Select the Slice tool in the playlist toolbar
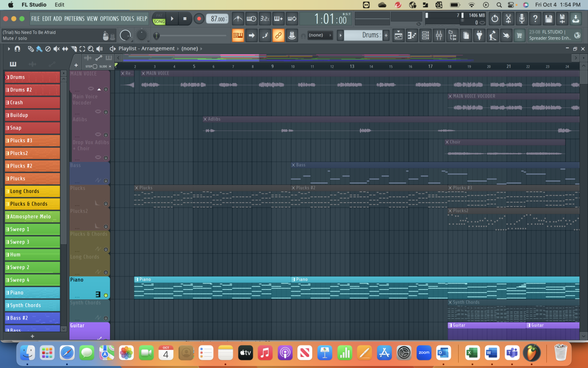 point(73,49)
